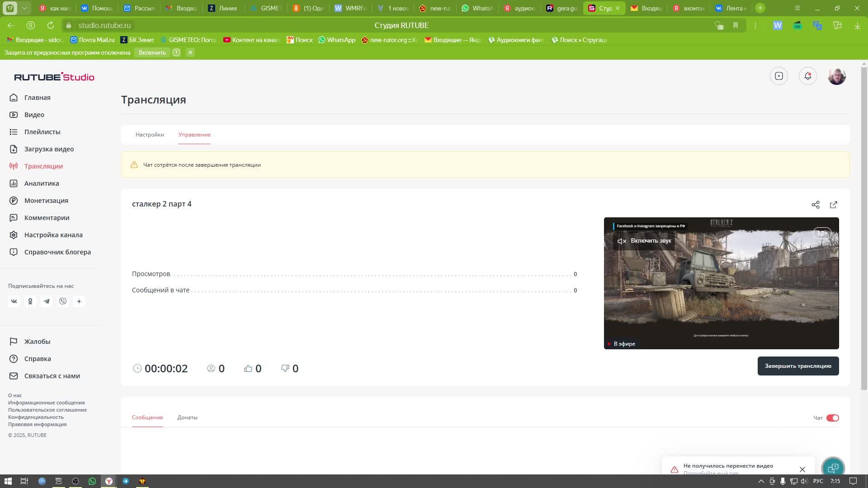Click the broadcast/live Трансляции sidebar icon
Screen dimensions: 868x488
pyautogui.click(x=14, y=166)
